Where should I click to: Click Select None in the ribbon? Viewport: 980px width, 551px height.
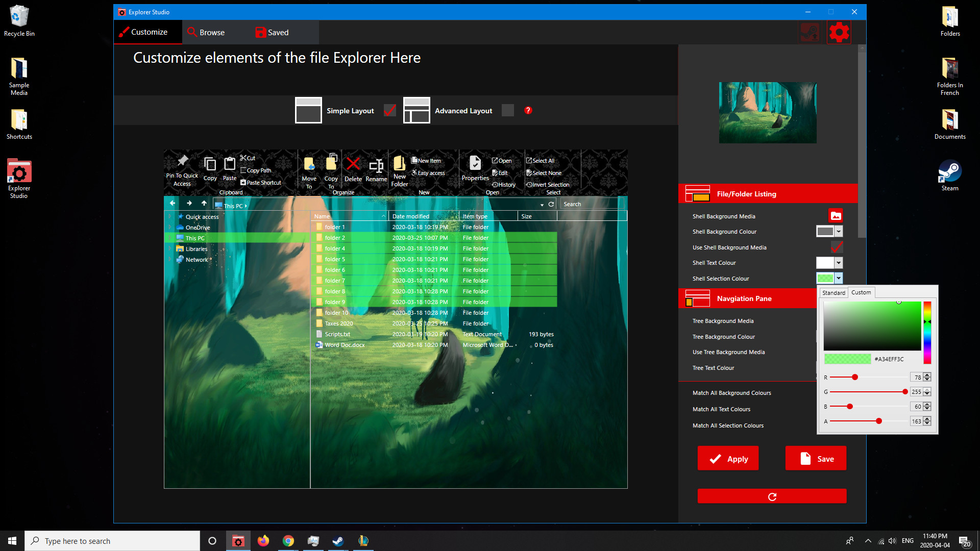[544, 173]
